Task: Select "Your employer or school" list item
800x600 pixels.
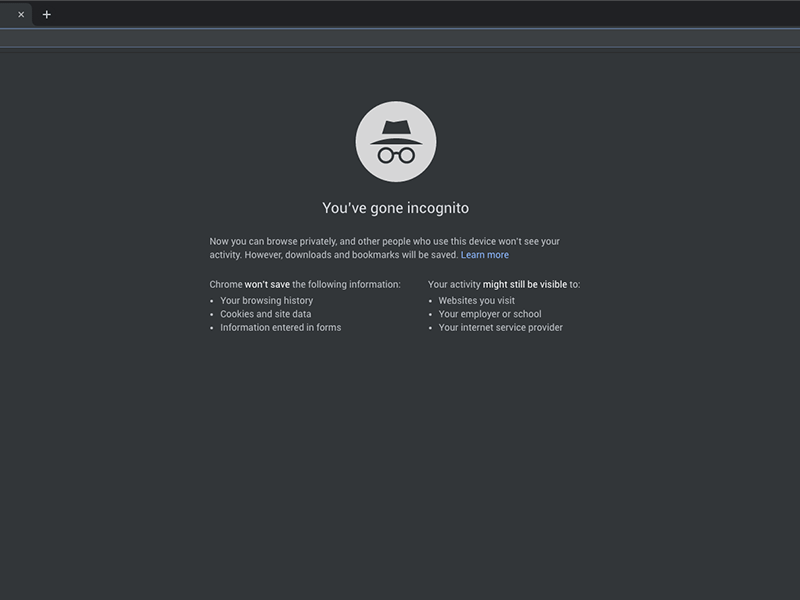Action: [x=490, y=314]
